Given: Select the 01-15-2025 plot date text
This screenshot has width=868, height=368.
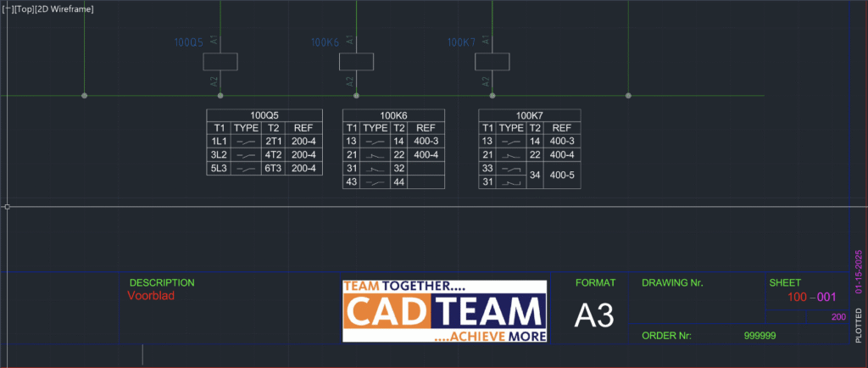Looking at the screenshot, I should click(859, 271).
